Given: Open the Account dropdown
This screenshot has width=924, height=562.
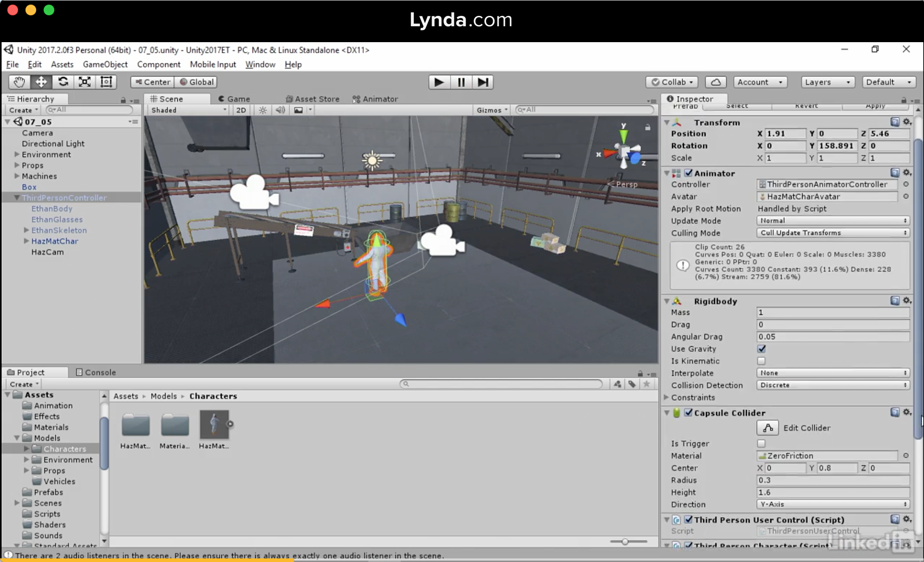Looking at the screenshot, I should coord(760,82).
